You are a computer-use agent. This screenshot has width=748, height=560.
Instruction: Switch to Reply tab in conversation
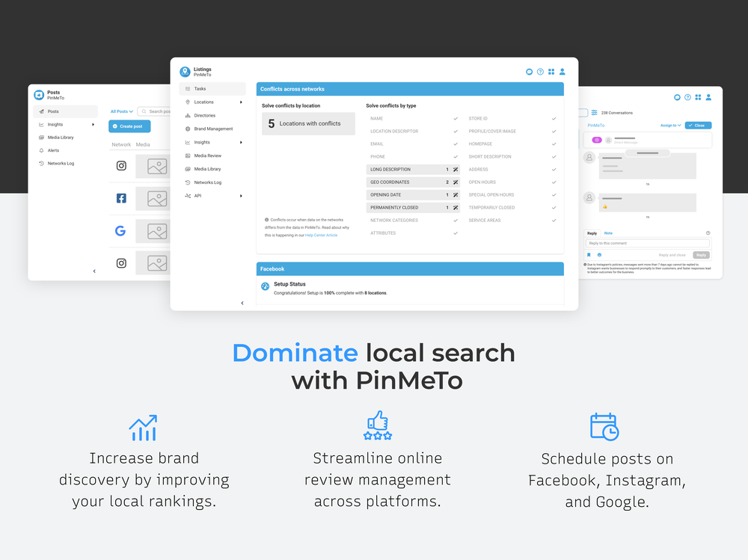tap(592, 233)
